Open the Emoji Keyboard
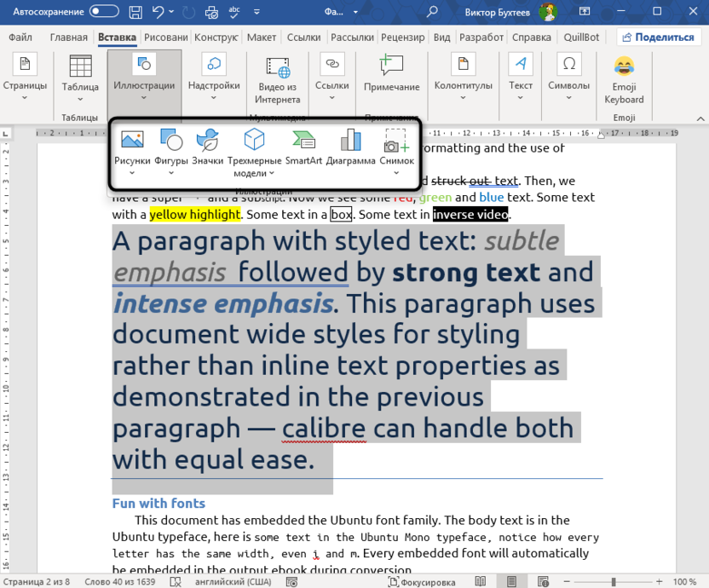709x588 pixels. coord(624,80)
